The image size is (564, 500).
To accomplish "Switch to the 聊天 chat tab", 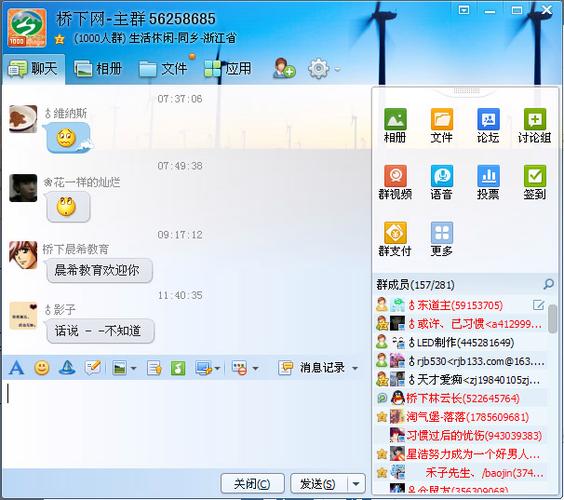I will tap(33, 69).
